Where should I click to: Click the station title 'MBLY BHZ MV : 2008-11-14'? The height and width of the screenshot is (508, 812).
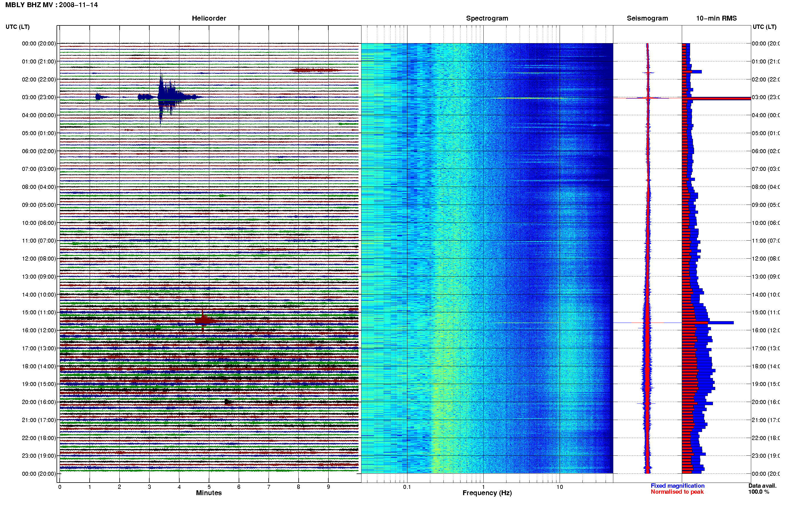pyautogui.click(x=51, y=5)
